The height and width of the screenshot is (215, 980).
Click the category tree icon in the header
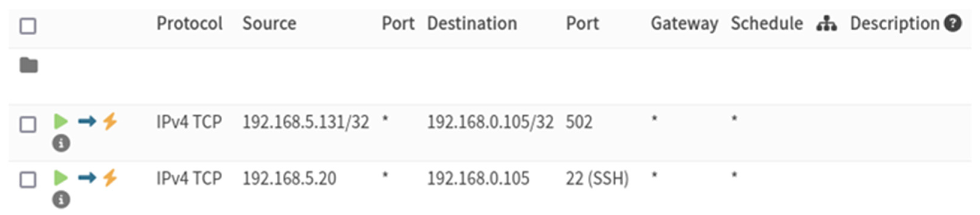point(826,24)
